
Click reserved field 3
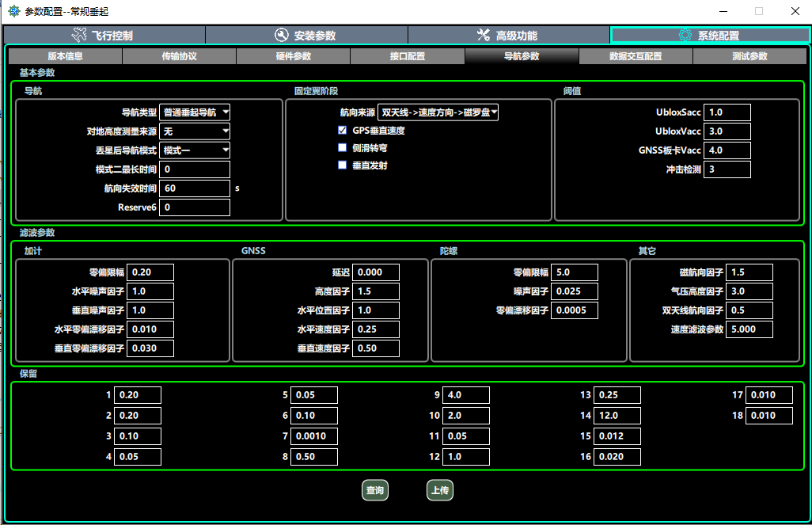(x=138, y=436)
